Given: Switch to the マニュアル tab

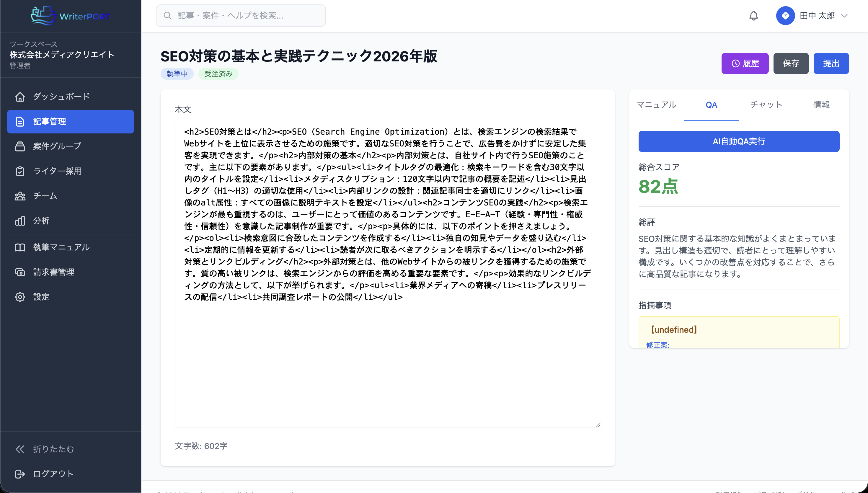Looking at the screenshot, I should pos(656,105).
